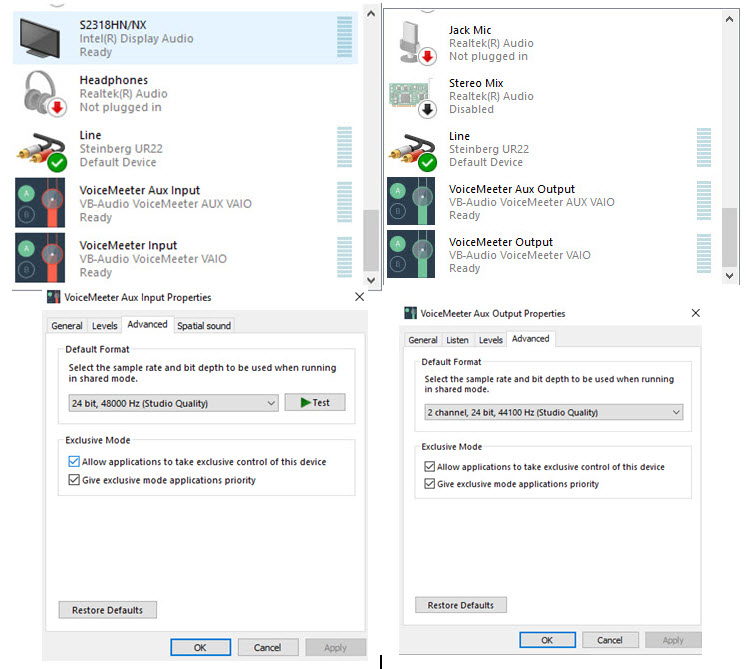Select the "Intel(R) Display Audio" text
This screenshot has width=746, height=669.
[x=137, y=39]
